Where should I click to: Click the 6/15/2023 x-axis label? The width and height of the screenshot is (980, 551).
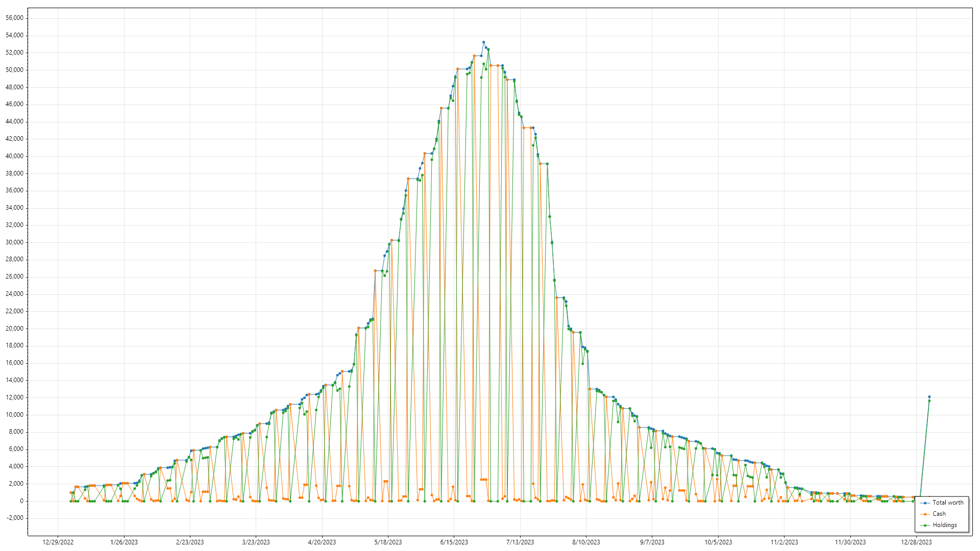[x=454, y=542]
